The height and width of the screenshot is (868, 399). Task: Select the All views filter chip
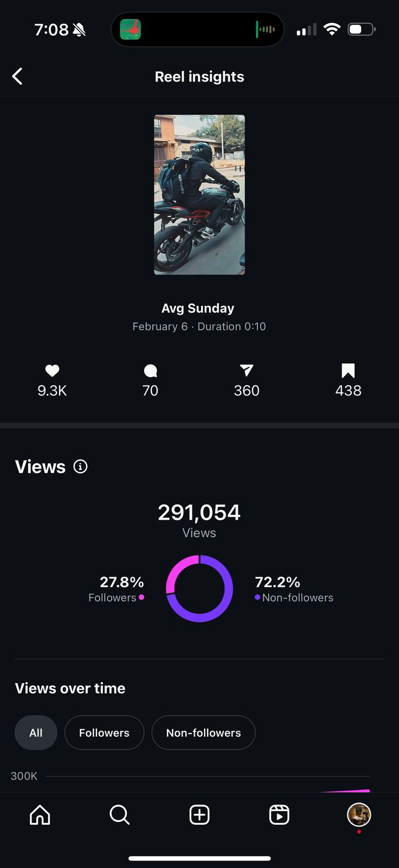pyautogui.click(x=36, y=732)
